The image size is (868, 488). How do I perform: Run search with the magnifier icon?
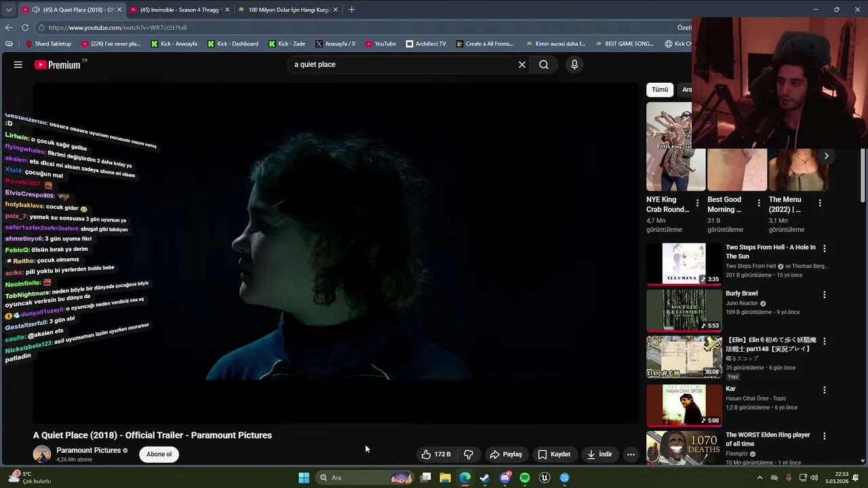click(x=544, y=64)
